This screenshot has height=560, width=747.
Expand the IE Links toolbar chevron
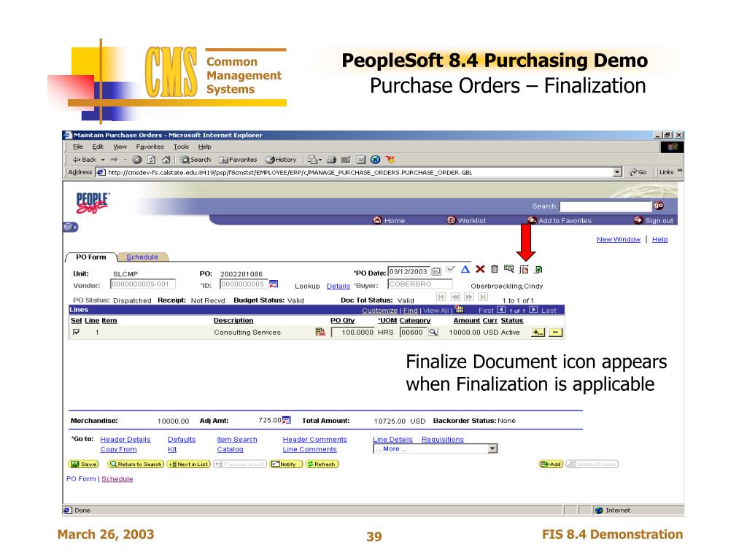click(680, 171)
